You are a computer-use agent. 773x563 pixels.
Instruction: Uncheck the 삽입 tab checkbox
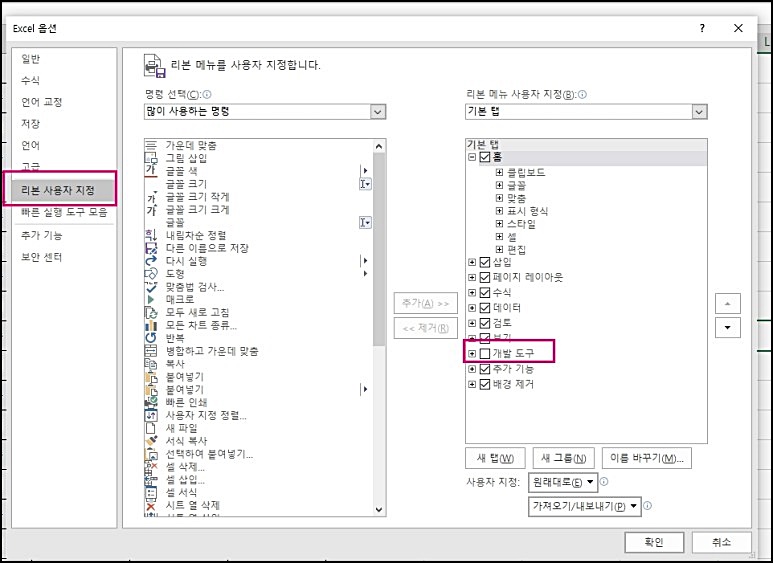[485, 262]
